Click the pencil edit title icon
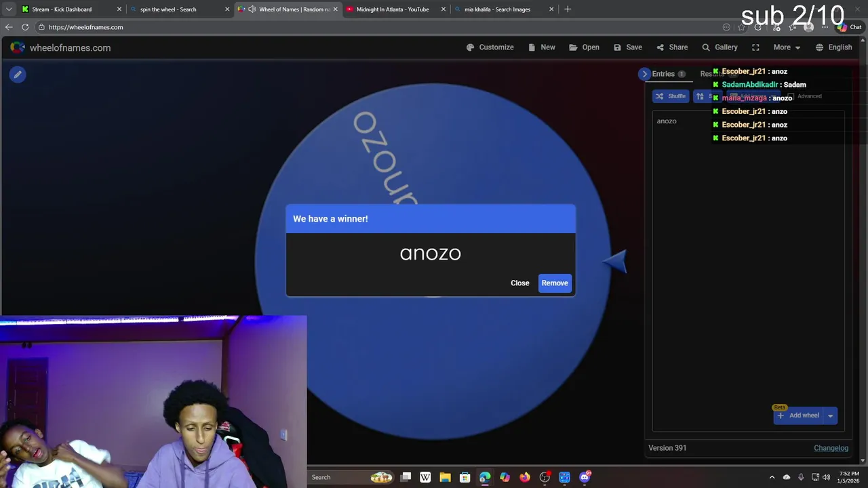 (x=18, y=75)
